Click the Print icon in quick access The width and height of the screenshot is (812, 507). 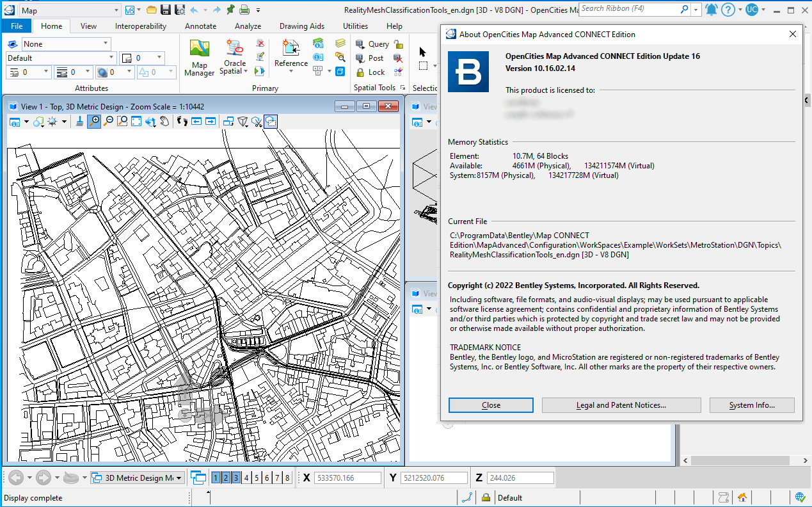244,10
